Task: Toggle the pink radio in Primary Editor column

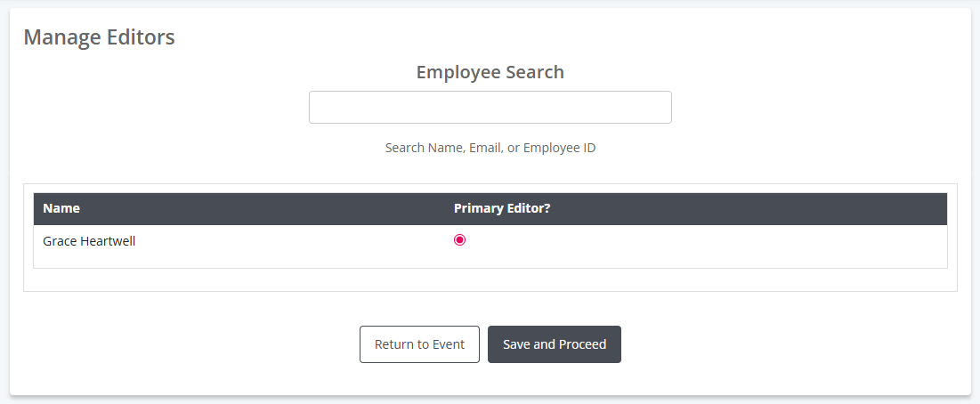Action: coord(459,239)
